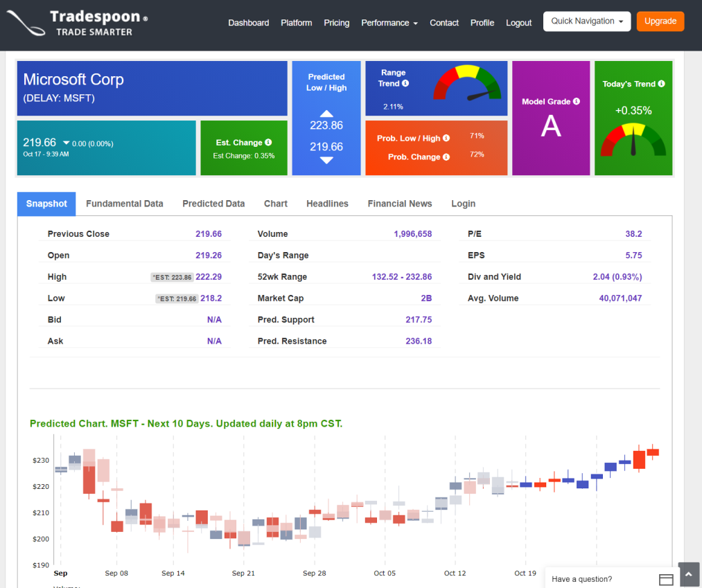Viewport: 702px width, 588px height.
Task: Click the Today's Trend gauge dial
Action: click(x=633, y=140)
